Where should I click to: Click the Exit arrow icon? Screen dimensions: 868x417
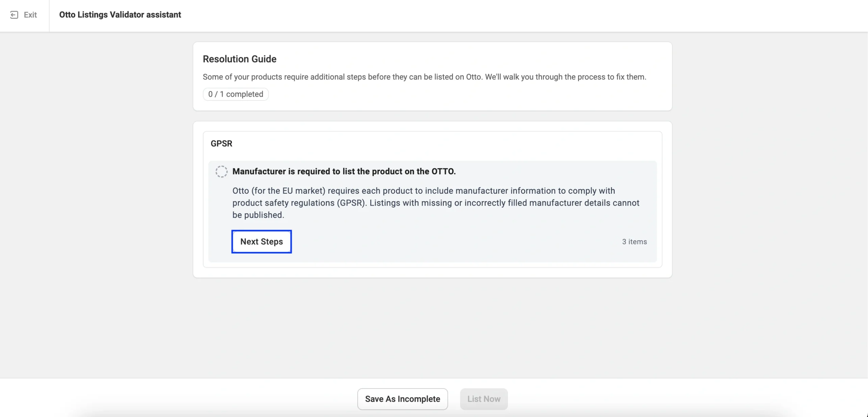(x=14, y=15)
